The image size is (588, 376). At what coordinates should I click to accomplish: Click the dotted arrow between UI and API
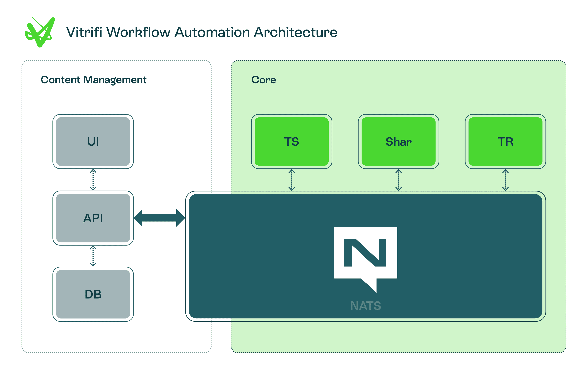(93, 180)
